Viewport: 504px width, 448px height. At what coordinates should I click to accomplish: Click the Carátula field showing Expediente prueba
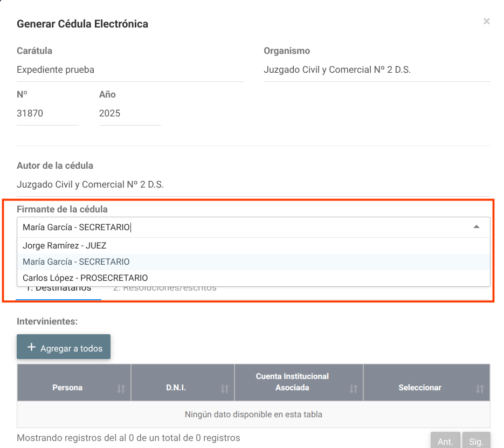[129, 70]
